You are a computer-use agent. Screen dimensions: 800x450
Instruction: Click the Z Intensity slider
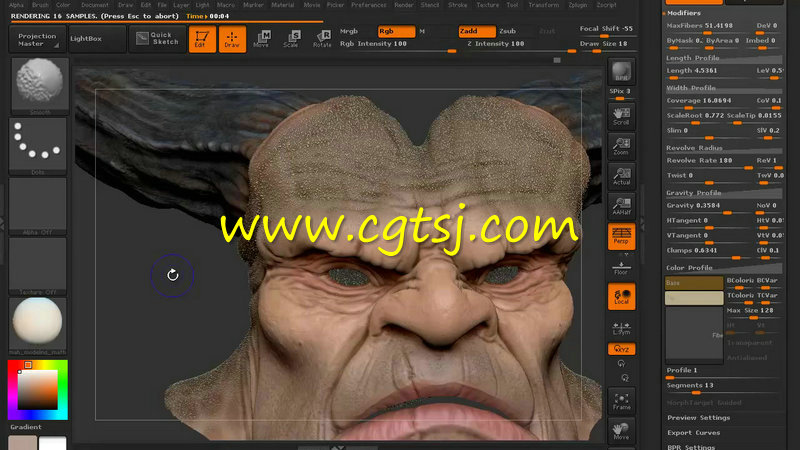520,46
